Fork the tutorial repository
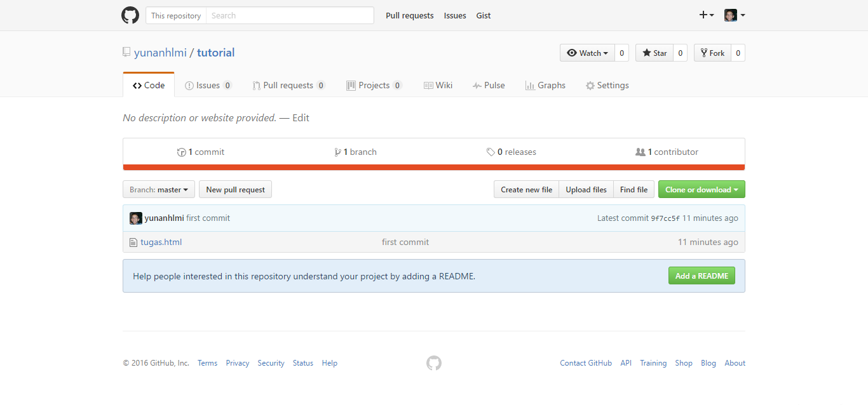The width and height of the screenshot is (868, 405). coord(712,53)
